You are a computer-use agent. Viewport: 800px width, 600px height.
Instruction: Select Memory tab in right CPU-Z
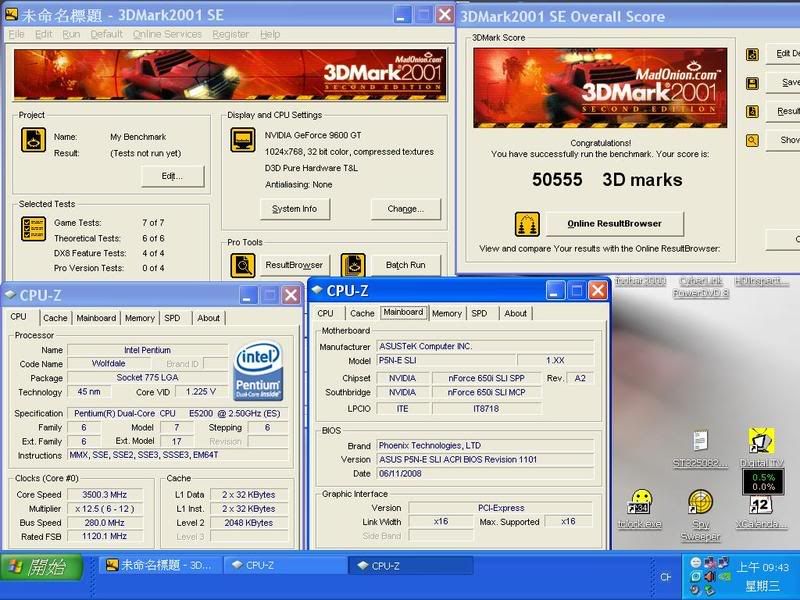point(446,313)
